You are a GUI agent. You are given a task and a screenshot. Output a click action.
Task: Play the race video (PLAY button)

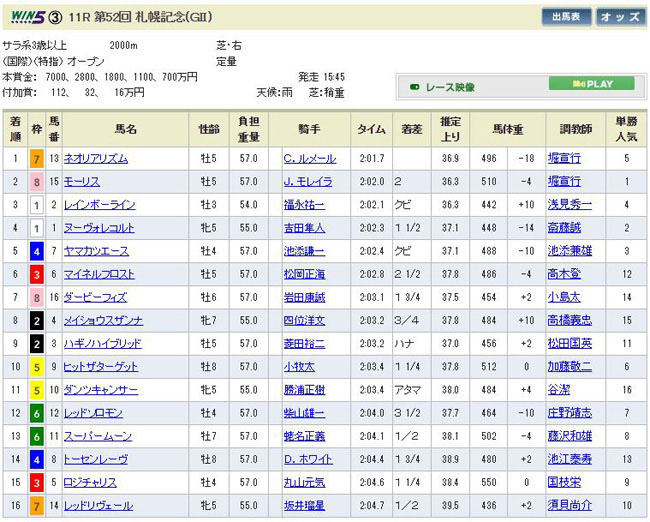click(593, 85)
